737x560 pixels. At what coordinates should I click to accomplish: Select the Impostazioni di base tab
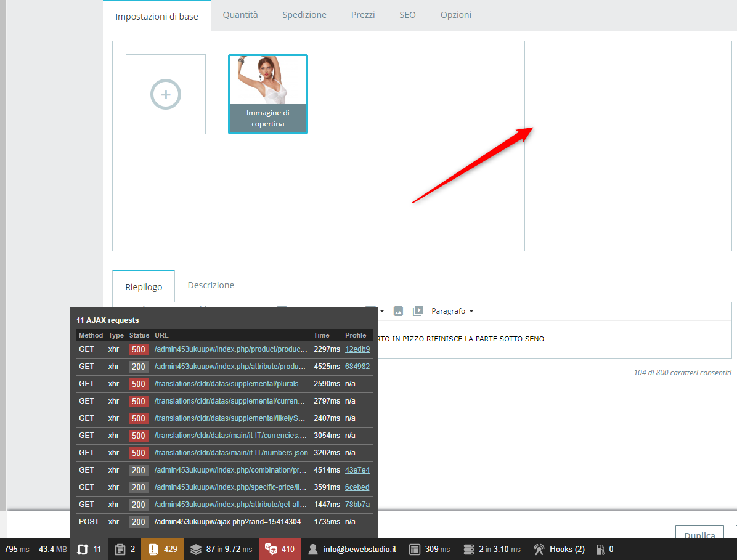(x=157, y=17)
